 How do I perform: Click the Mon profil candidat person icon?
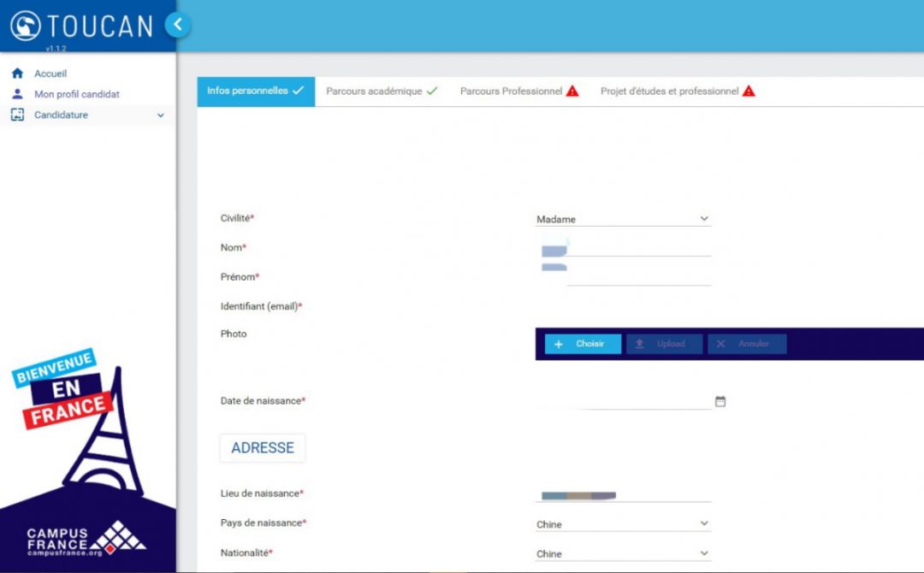[17, 94]
